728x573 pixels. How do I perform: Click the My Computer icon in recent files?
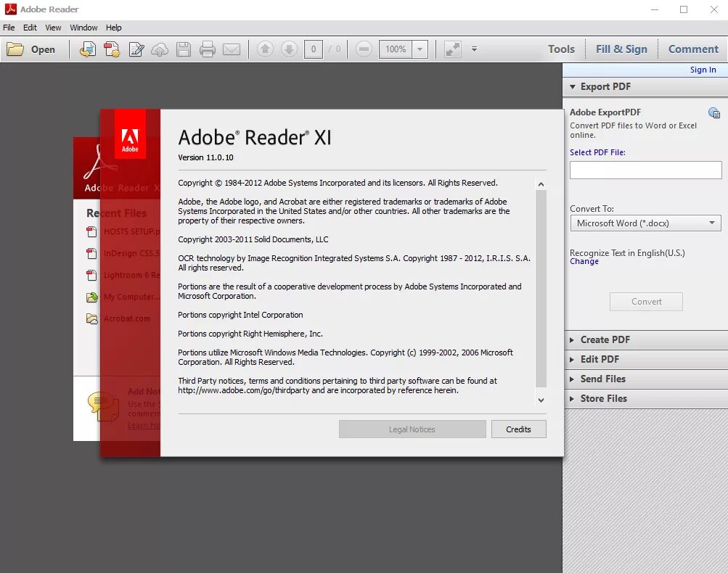click(x=91, y=297)
